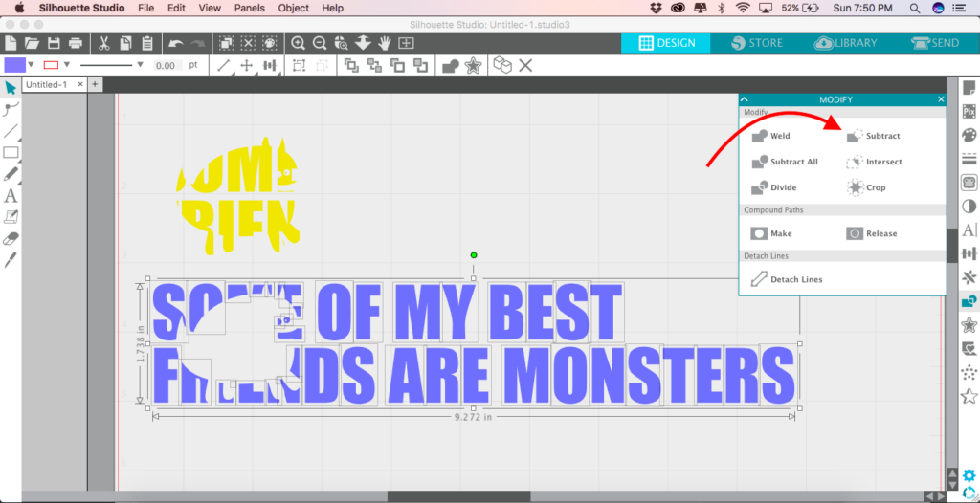Select the Eraser tool
The height and width of the screenshot is (503, 980).
(11, 238)
